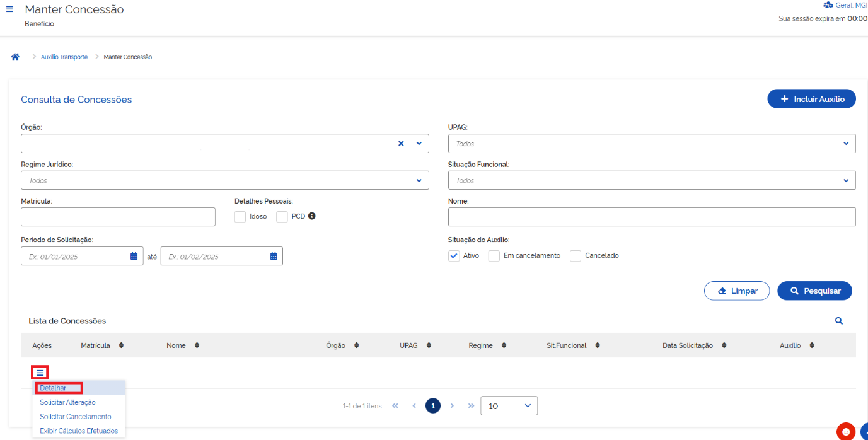Open the row actions menu icon

click(x=40, y=373)
